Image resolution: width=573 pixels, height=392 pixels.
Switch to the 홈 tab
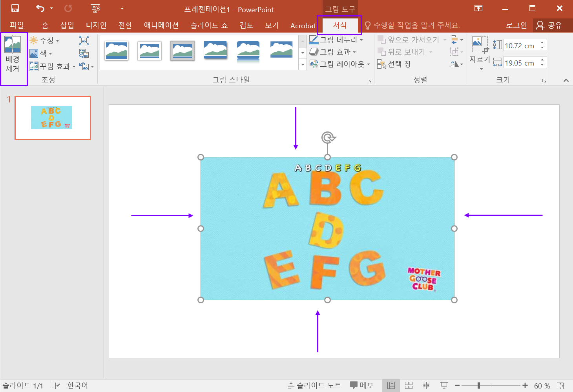[x=45, y=26]
